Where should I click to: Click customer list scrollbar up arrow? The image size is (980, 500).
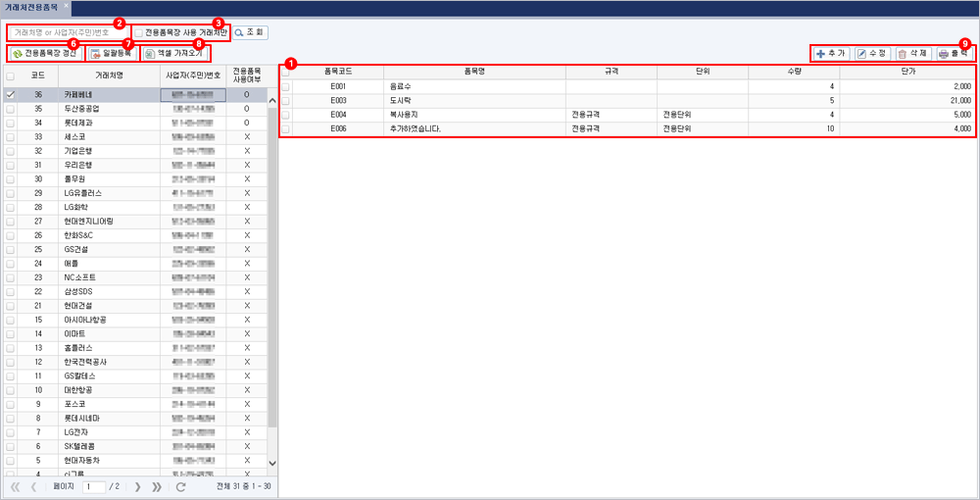(271, 100)
